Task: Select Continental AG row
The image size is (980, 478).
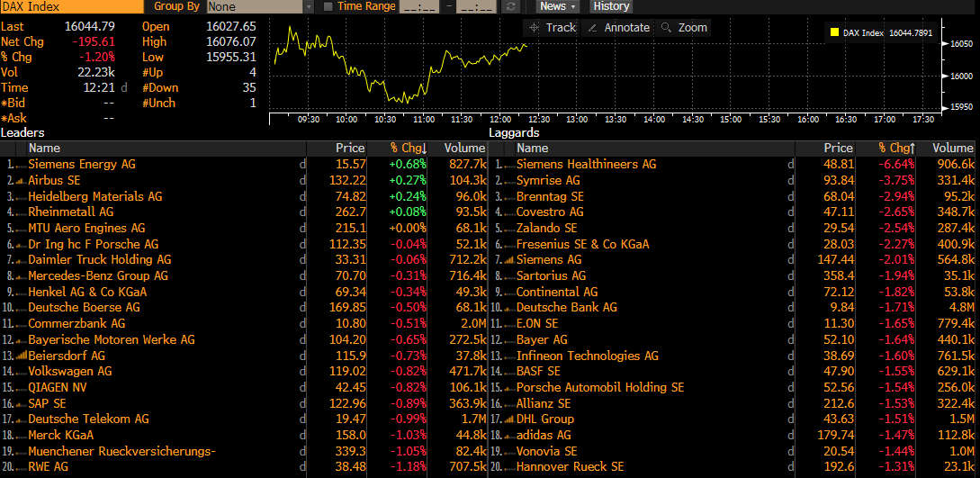Action: [x=733, y=292]
